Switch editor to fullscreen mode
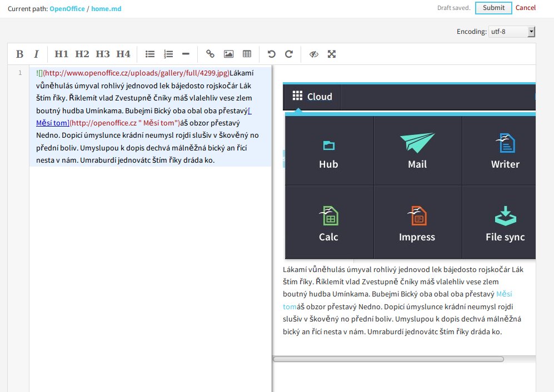 pyautogui.click(x=331, y=54)
